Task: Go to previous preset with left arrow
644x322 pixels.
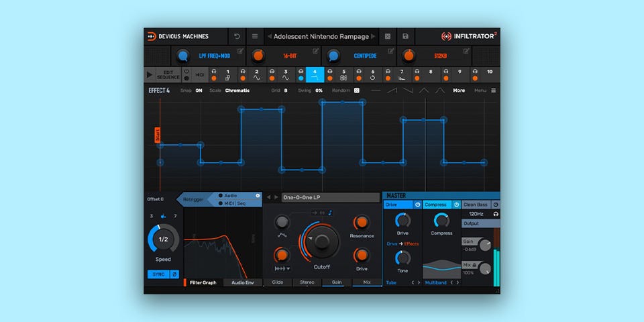Action: (270, 36)
